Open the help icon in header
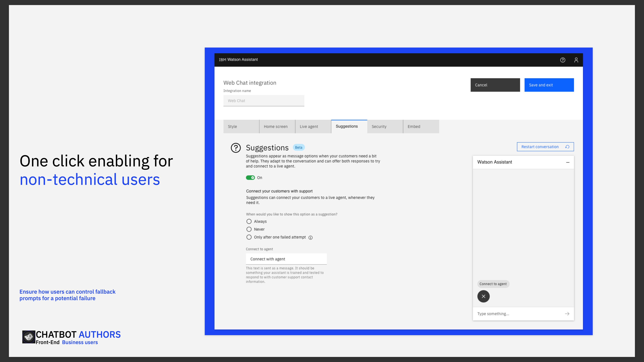 (x=562, y=60)
